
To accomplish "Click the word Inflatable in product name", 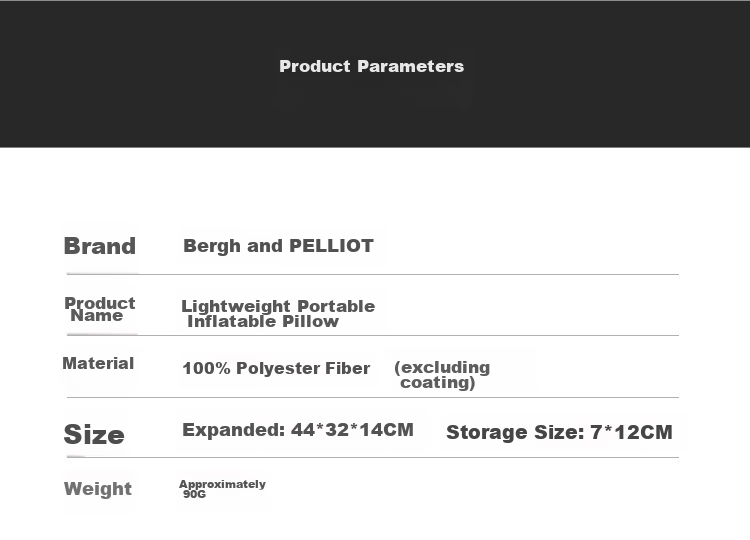I will 232,321.
